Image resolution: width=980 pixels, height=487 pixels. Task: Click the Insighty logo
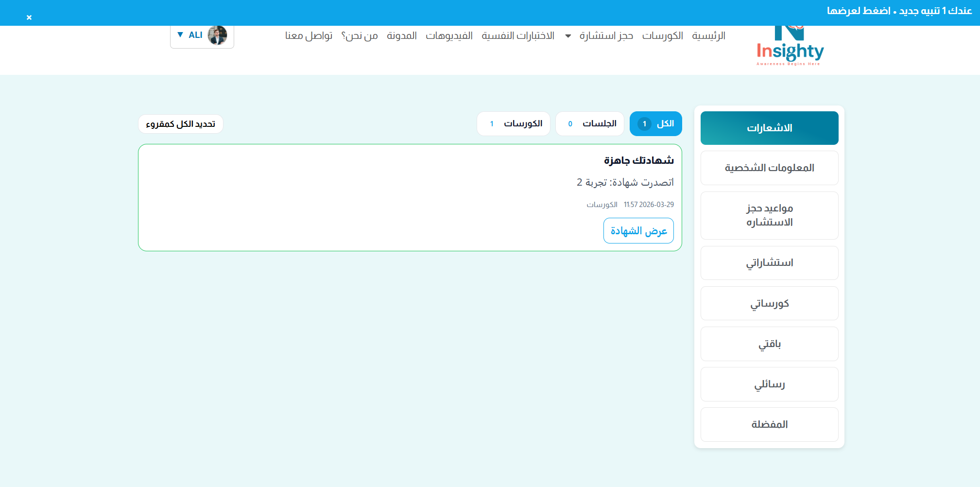coord(790,48)
